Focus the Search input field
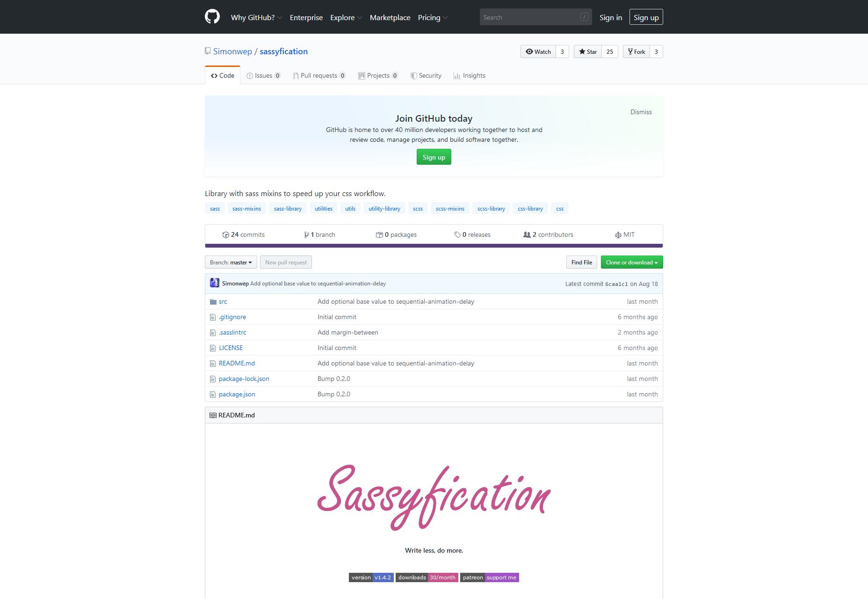This screenshot has width=868, height=599. click(536, 17)
